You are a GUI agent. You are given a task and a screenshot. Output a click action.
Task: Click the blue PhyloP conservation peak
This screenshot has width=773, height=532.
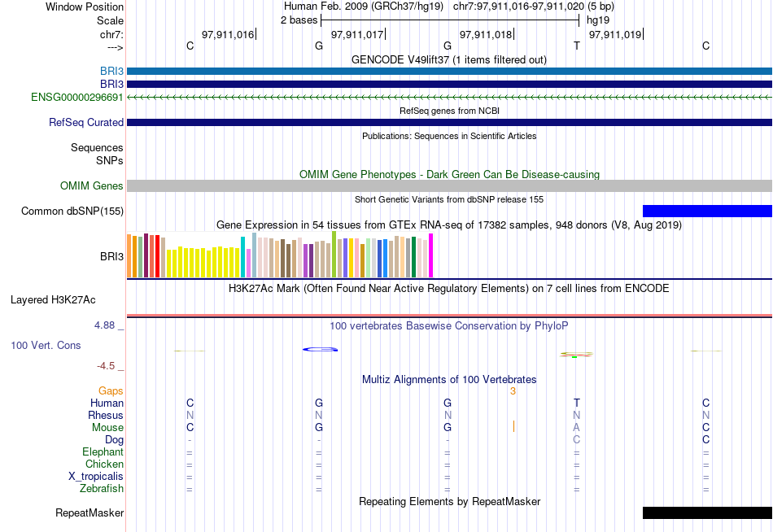(321, 350)
